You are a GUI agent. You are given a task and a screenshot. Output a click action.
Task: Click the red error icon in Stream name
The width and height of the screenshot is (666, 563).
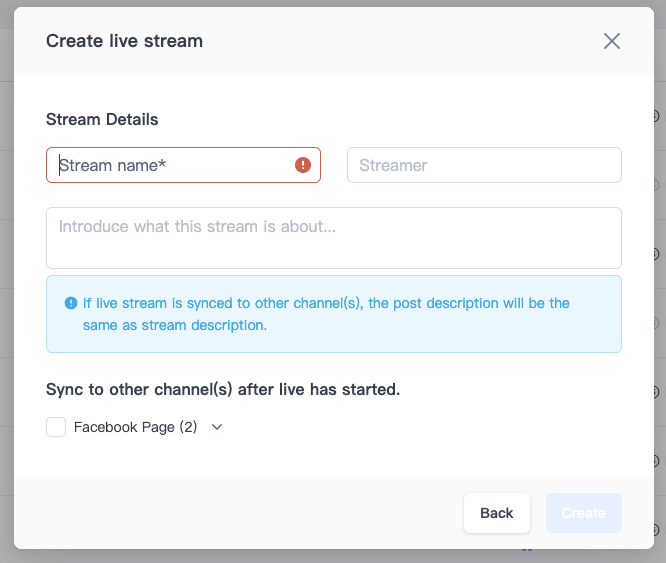pyautogui.click(x=303, y=165)
